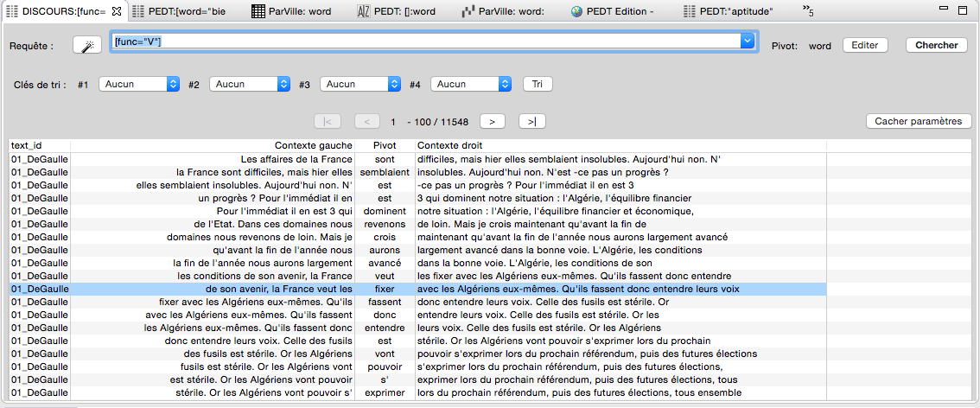Click the highlighted row with pivot "fixer"
980x408 pixels.
[417, 290]
